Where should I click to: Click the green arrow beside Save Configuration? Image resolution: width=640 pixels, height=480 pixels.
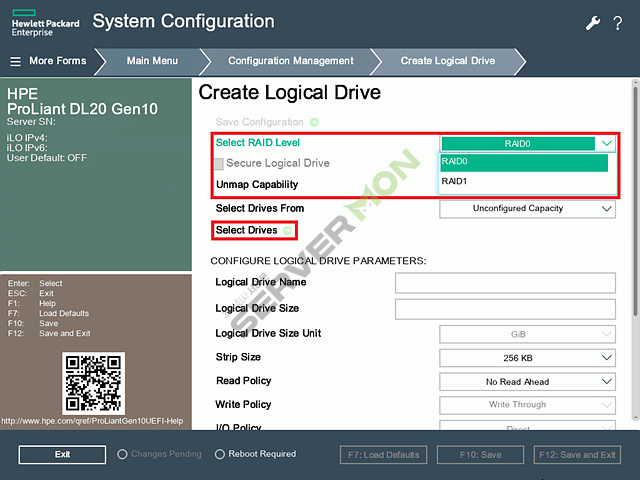point(314,122)
